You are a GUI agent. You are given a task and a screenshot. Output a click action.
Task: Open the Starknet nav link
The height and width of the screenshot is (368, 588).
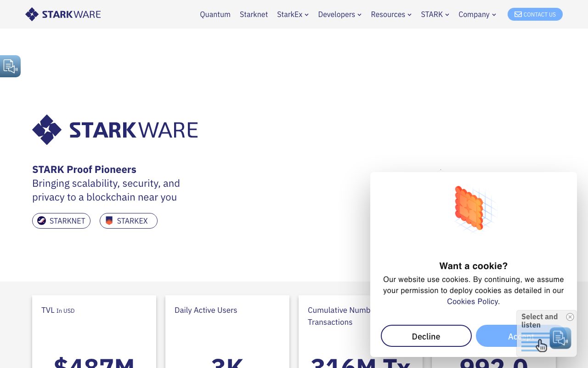click(x=254, y=14)
